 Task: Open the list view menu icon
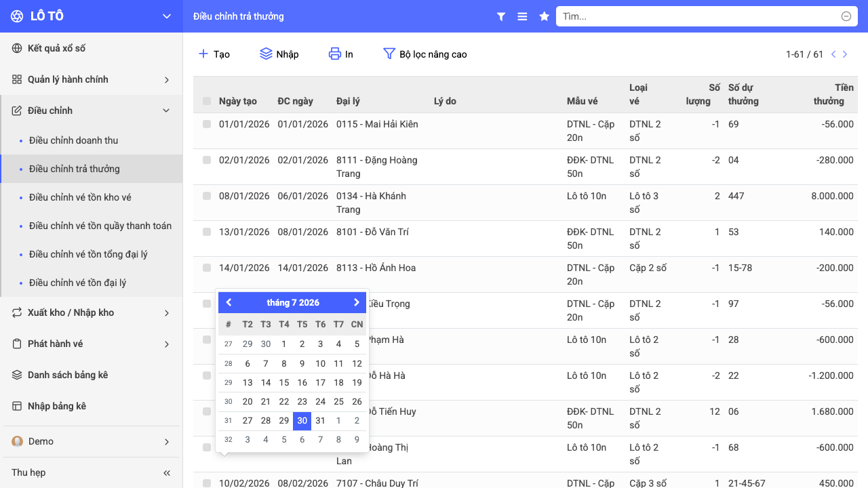coord(522,16)
